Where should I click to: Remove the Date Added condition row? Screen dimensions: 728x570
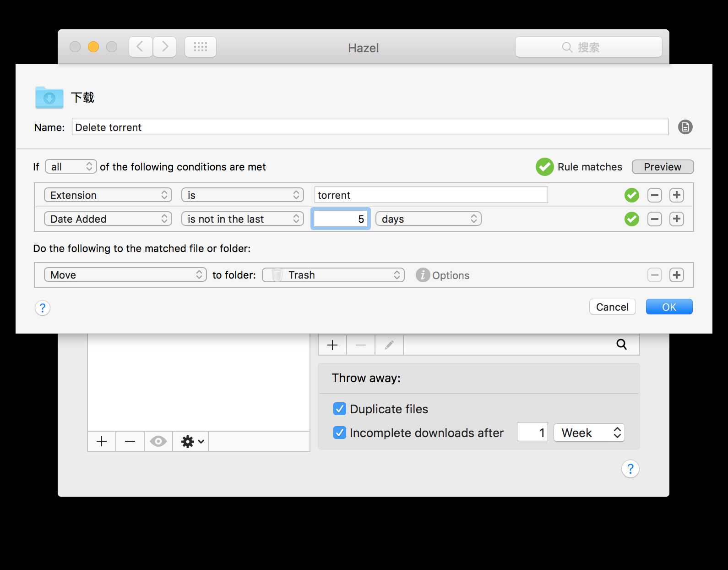[655, 219]
